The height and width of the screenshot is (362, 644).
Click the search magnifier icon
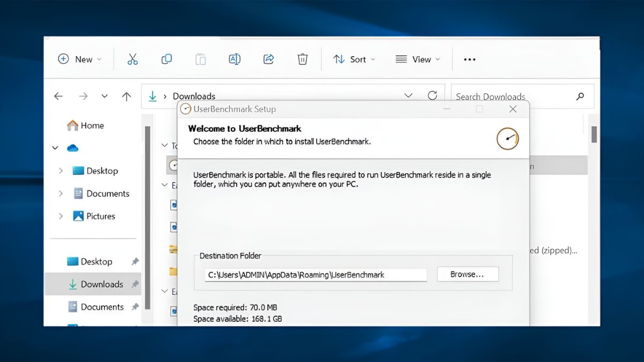click(x=580, y=97)
